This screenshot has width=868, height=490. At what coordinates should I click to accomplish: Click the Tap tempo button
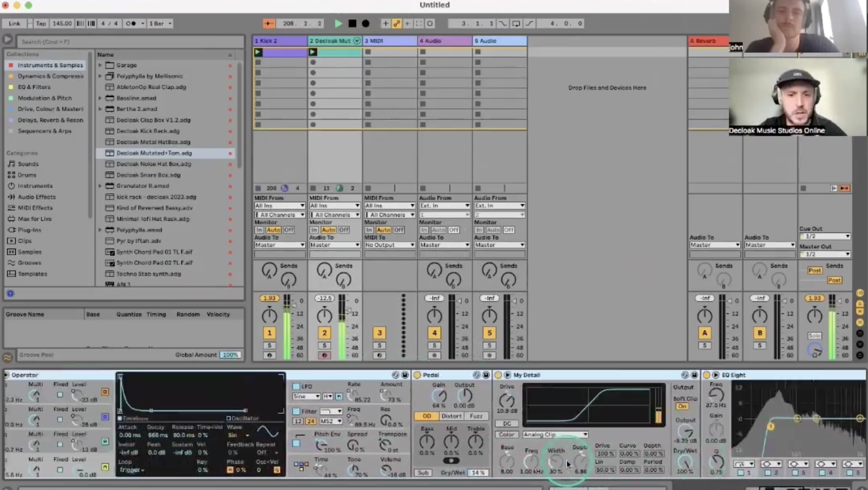pyautogui.click(x=41, y=23)
